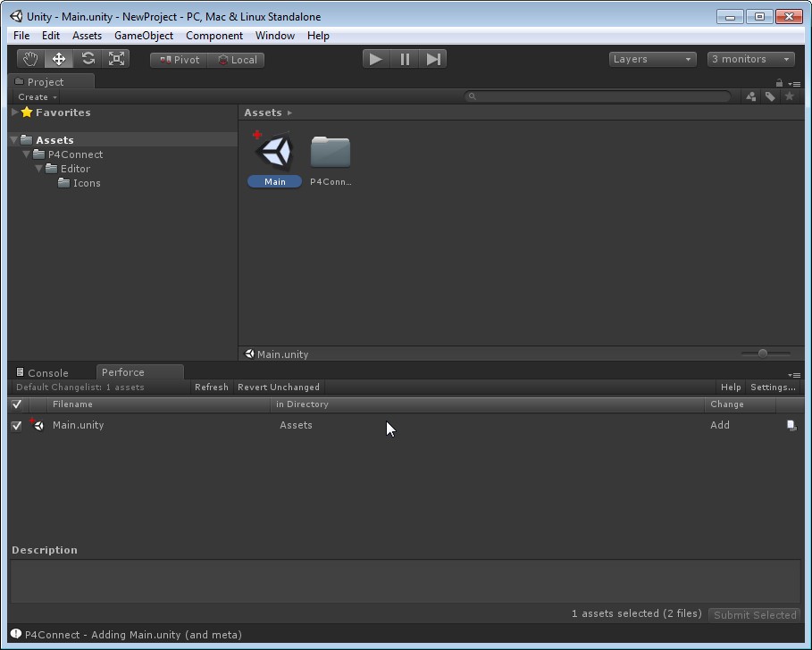Click 'Default Changelist: 1 assets' label
Screen dimensions: 812x650
(x=80, y=387)
